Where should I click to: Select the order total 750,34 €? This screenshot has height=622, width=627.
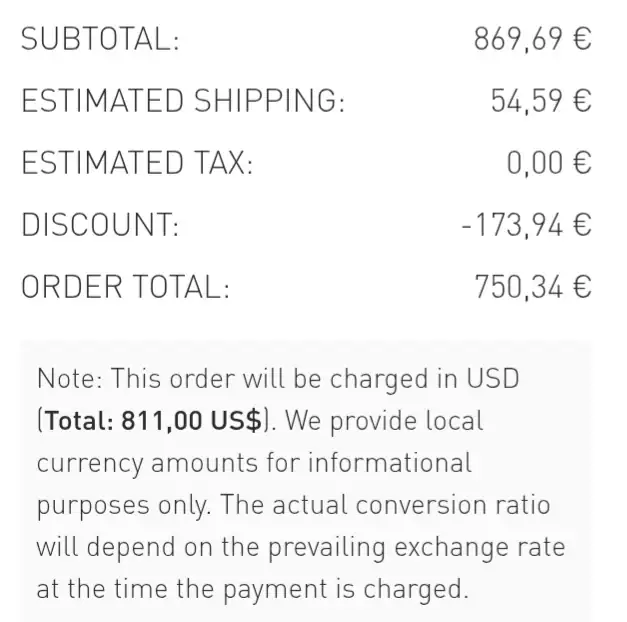pos(533,287)
